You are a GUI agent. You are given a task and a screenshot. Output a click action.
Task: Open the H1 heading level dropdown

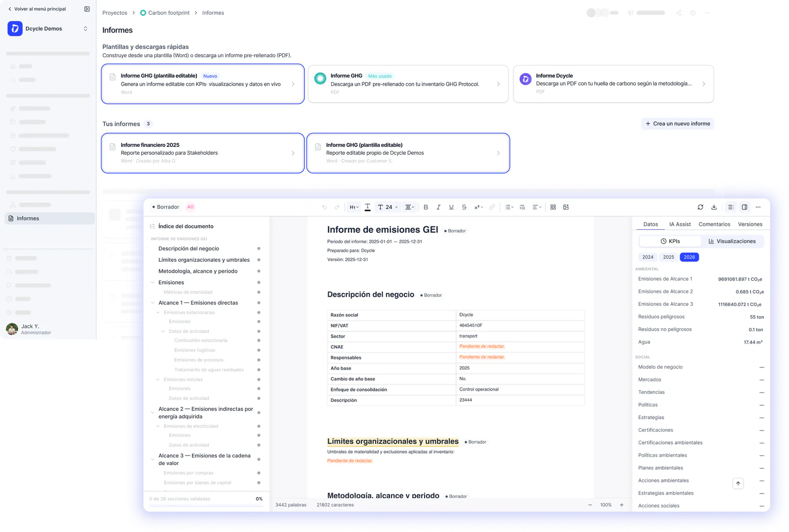(x=354, y=207)
